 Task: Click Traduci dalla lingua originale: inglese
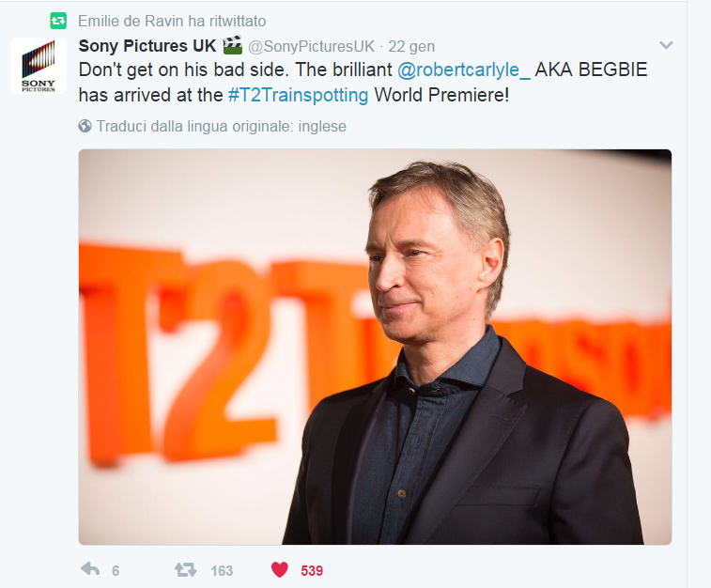(222, 126)
